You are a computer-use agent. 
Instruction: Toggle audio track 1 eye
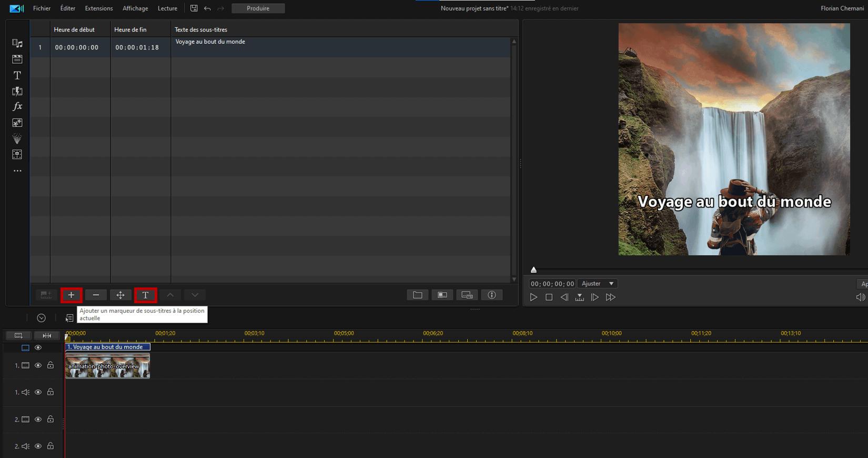pos(38,392)
